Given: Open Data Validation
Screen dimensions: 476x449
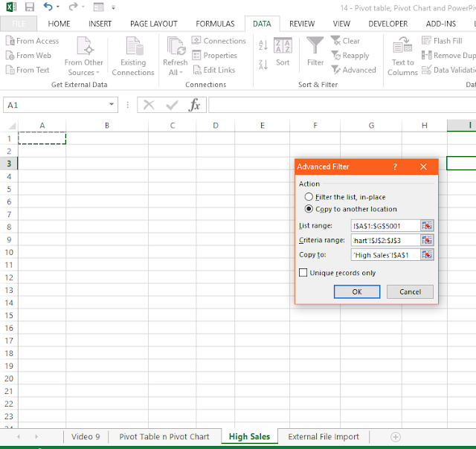Looking at the screenshot, I should tap(448, 70).
